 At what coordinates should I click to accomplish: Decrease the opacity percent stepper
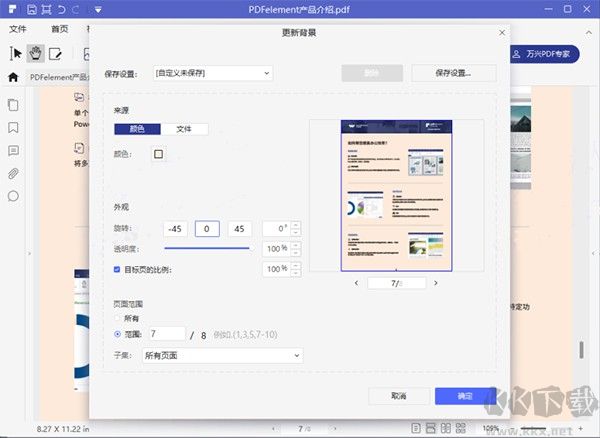point(295,253)
